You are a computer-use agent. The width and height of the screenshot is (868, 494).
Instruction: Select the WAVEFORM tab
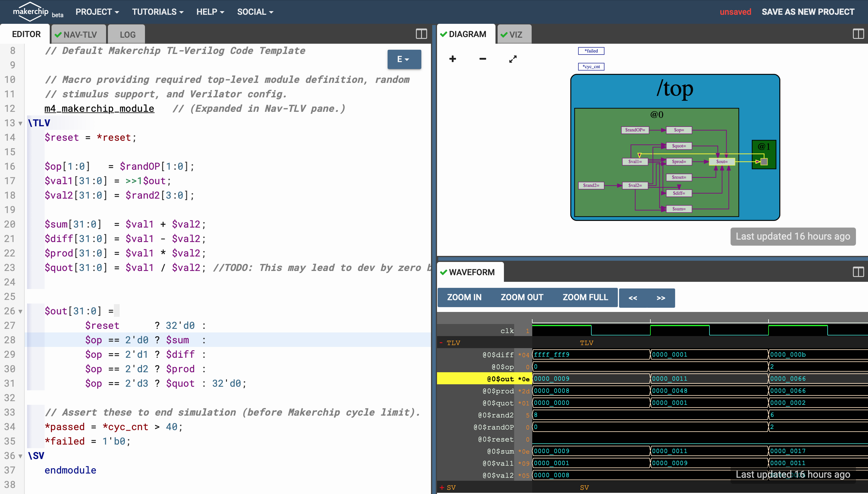click(x=470, y=272)
